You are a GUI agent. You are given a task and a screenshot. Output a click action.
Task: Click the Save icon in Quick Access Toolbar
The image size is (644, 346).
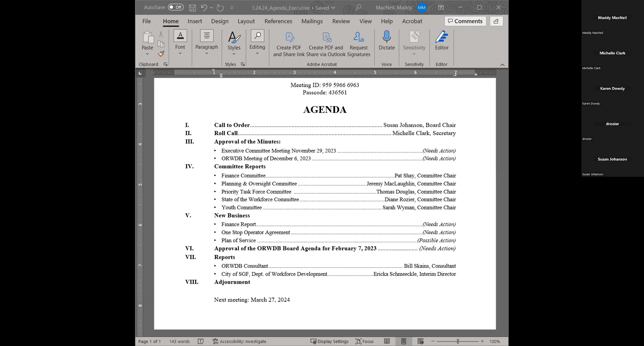point(192,7)
